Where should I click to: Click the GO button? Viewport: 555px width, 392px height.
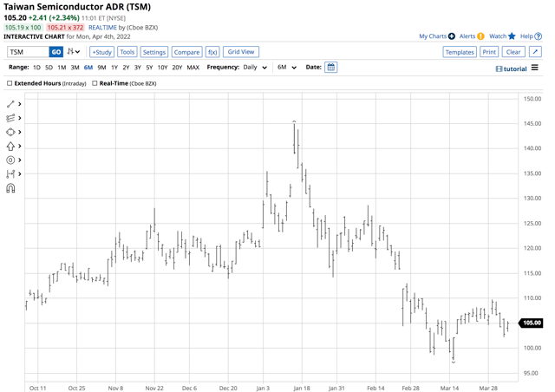point(55,52)
